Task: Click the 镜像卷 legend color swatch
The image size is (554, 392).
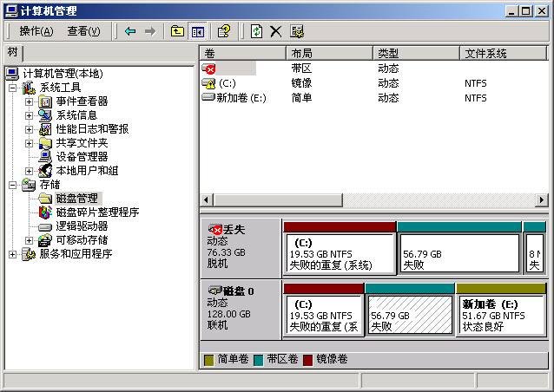Action: (307, 359)
